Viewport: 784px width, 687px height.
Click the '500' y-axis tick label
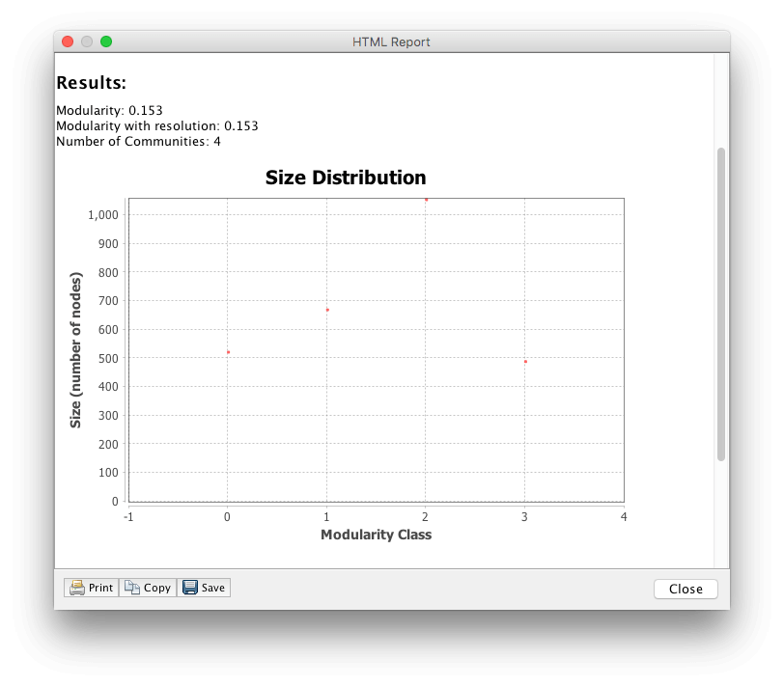point(108,358)
